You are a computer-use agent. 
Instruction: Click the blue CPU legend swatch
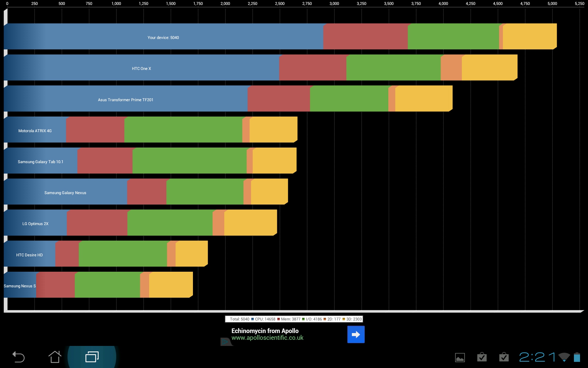(x=252, y=319)
